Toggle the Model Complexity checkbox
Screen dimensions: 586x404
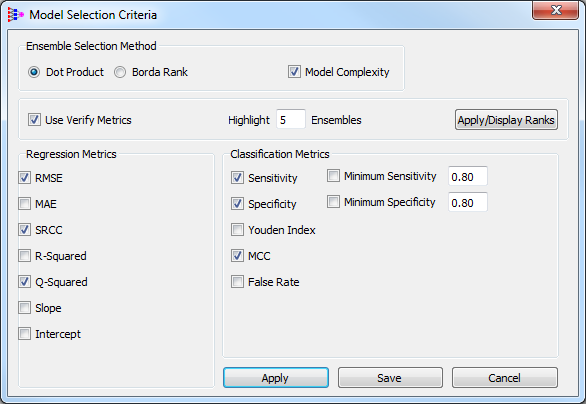click(294, 71)
